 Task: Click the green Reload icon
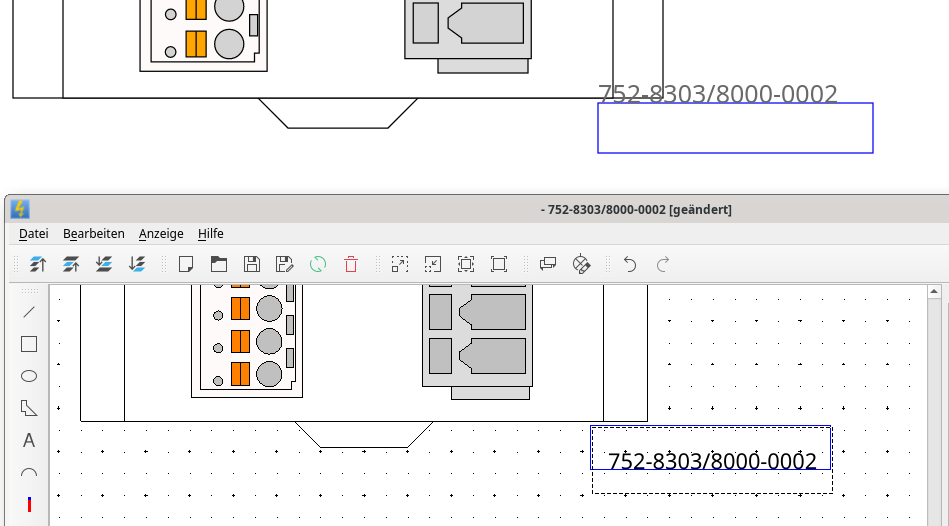(x=318, y=264)
